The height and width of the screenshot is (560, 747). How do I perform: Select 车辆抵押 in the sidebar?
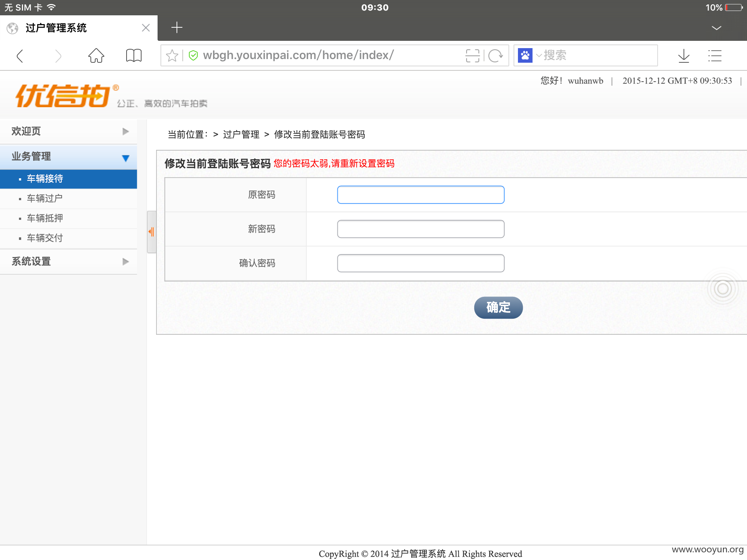[x=69, y=218]
